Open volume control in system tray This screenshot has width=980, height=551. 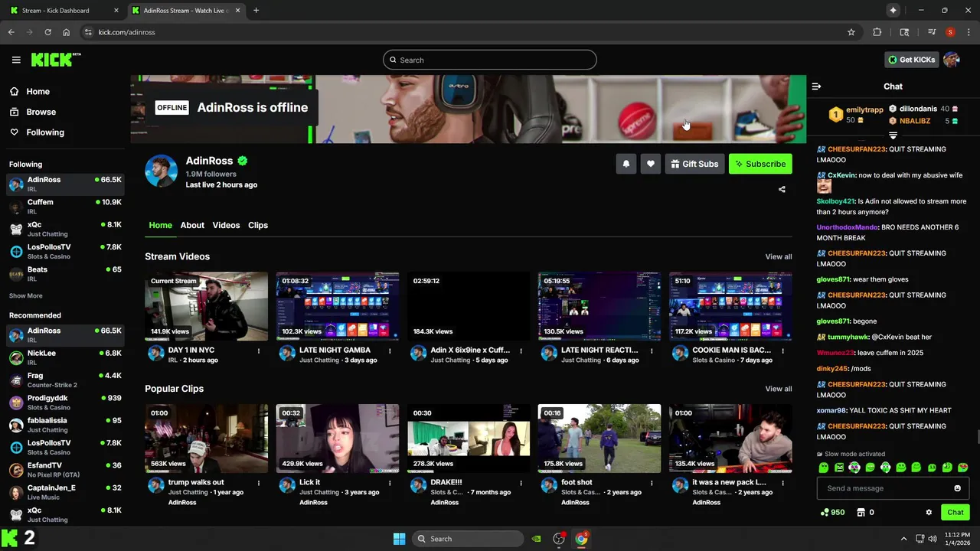933,539
